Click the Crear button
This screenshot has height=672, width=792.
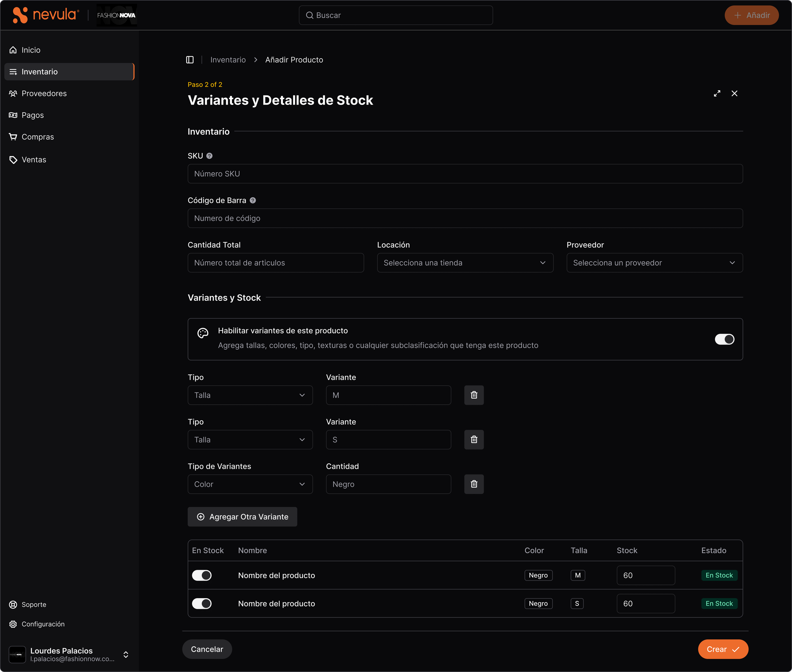(722, 649)
